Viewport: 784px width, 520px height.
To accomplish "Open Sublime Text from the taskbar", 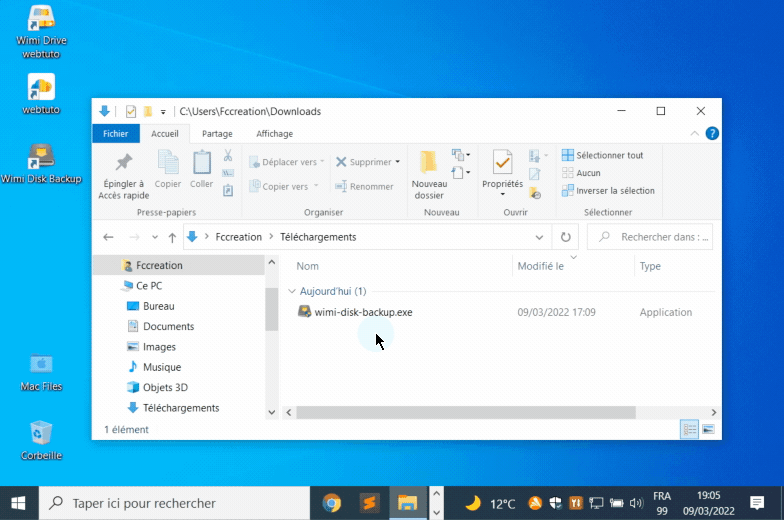I will click(x=370, y=503).
